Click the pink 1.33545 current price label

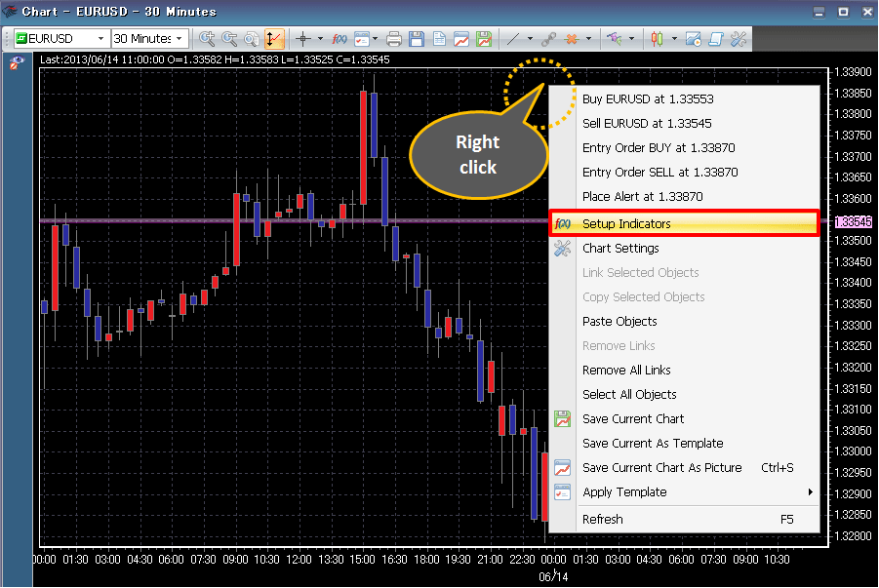click(x=854, y=222)
